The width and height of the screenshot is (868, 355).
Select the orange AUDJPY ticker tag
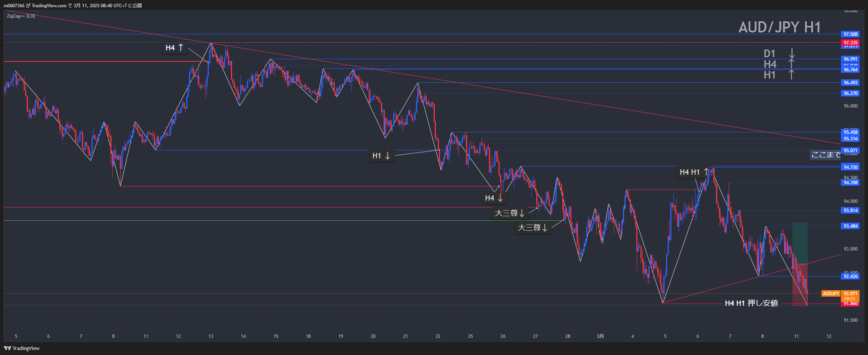(831, 294)
